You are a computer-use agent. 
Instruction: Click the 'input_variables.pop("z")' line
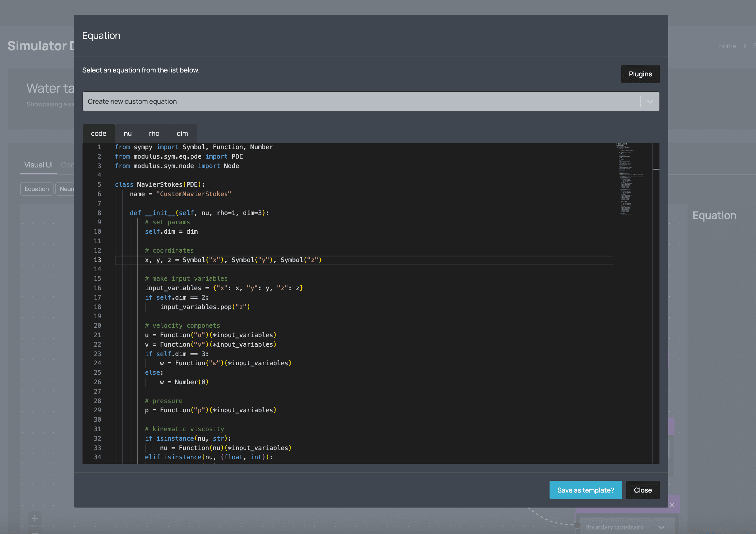[x=205, y=306]
